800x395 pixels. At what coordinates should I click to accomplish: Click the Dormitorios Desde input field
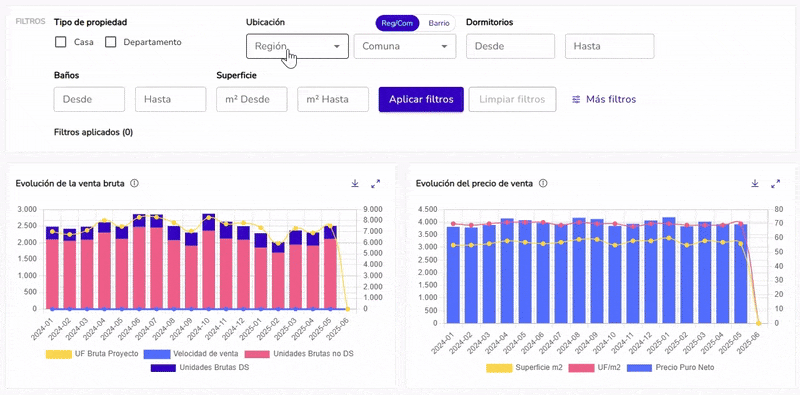click(x=510, y=46)
